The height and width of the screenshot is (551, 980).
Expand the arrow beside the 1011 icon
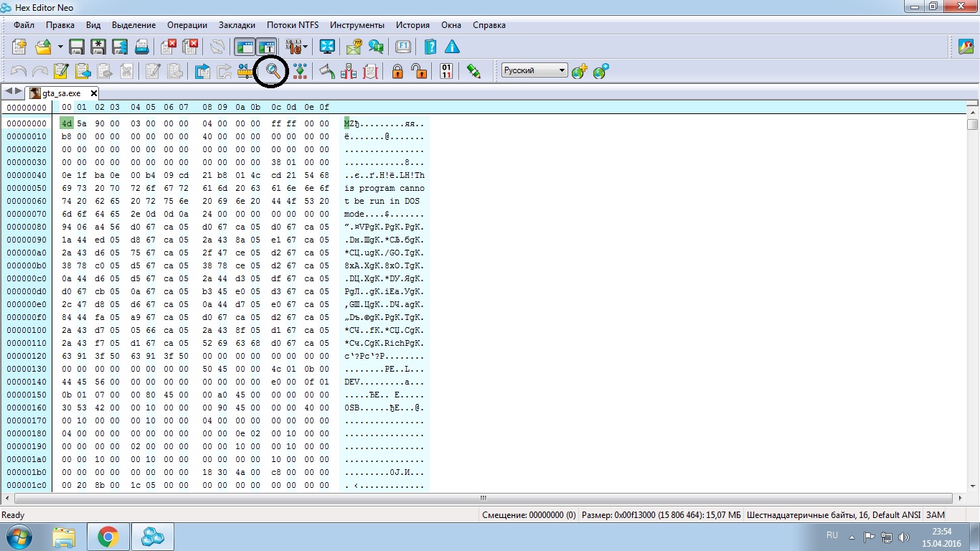coord(306,47)
